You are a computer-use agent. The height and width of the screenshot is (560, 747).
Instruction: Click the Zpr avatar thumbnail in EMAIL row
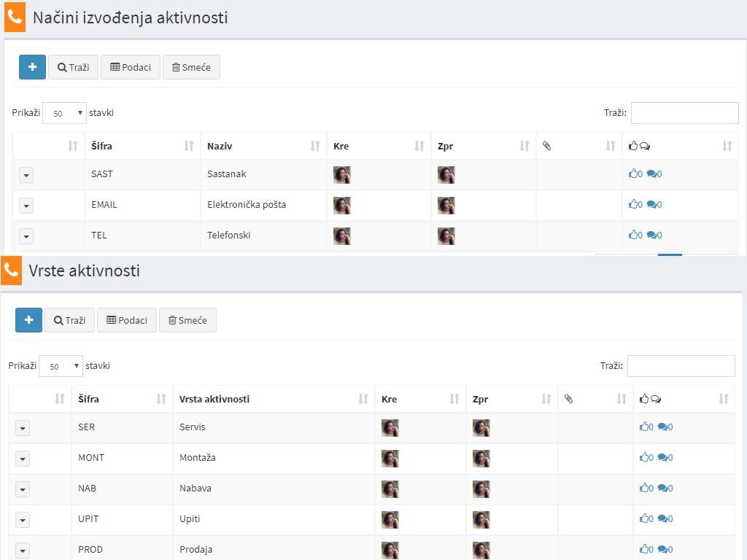tap(446, 205)
